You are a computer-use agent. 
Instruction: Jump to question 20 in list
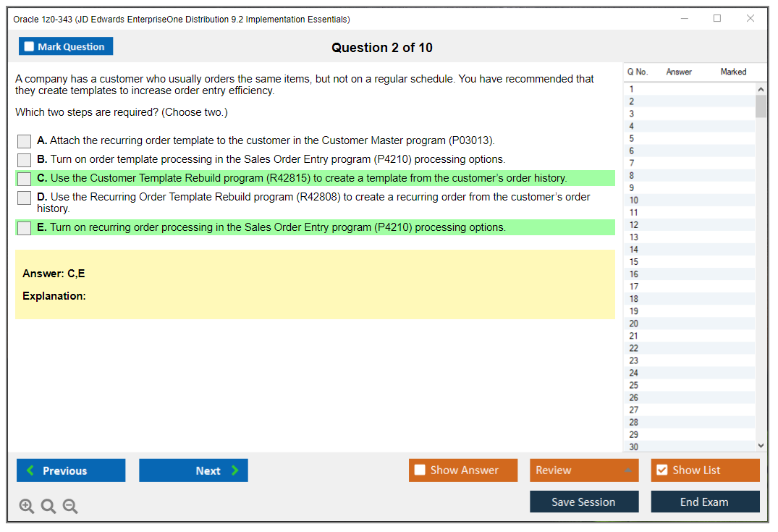pyautogui.click(x=634, y=324)
